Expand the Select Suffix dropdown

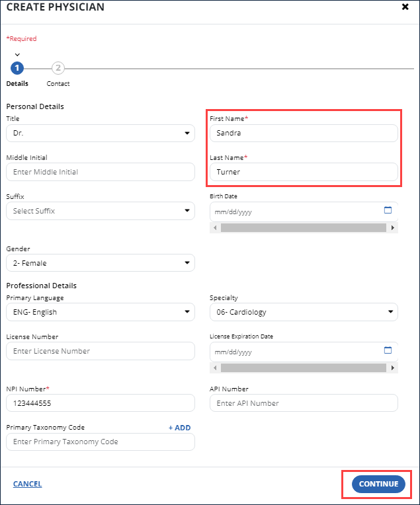coord(101,211)
